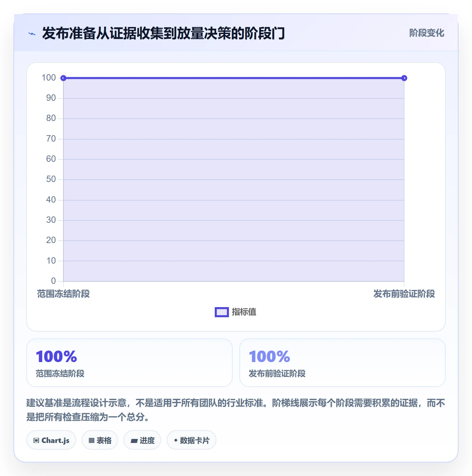The height and width of the screenshot is (476, 472).
Task: Open the 100% 范围冻结阶段 stat card
Action: 129,363
